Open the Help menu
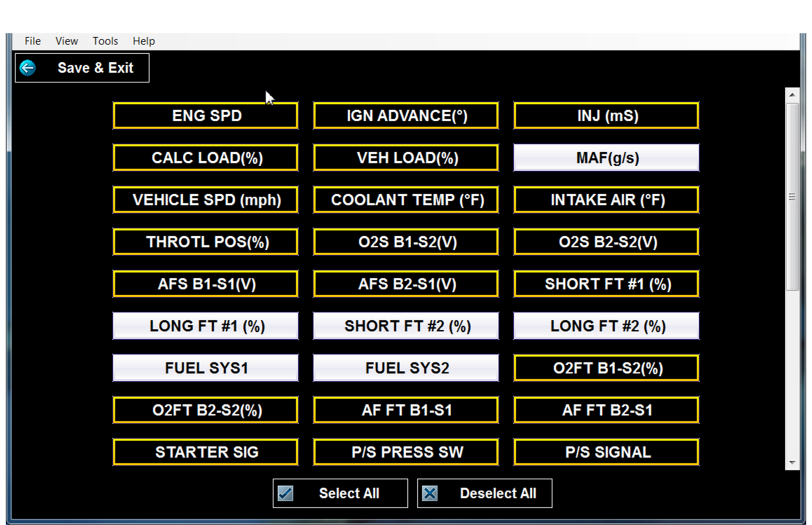The width and height of the screenshot is (812, 525). [x=143, y=41]
